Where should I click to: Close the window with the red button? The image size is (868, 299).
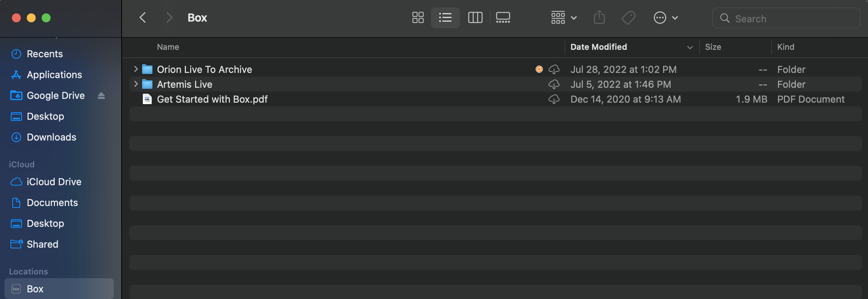tap(16, 18)
